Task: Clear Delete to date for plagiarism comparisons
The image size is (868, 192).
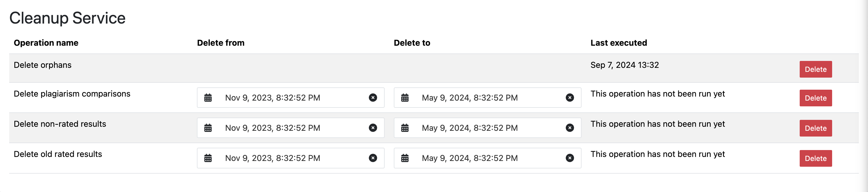Action: tap(569, 97)
